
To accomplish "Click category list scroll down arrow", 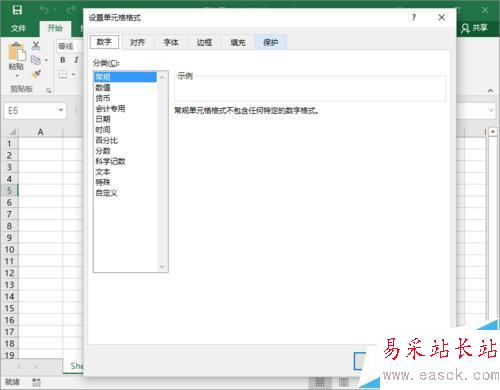I will click(162, 267).
